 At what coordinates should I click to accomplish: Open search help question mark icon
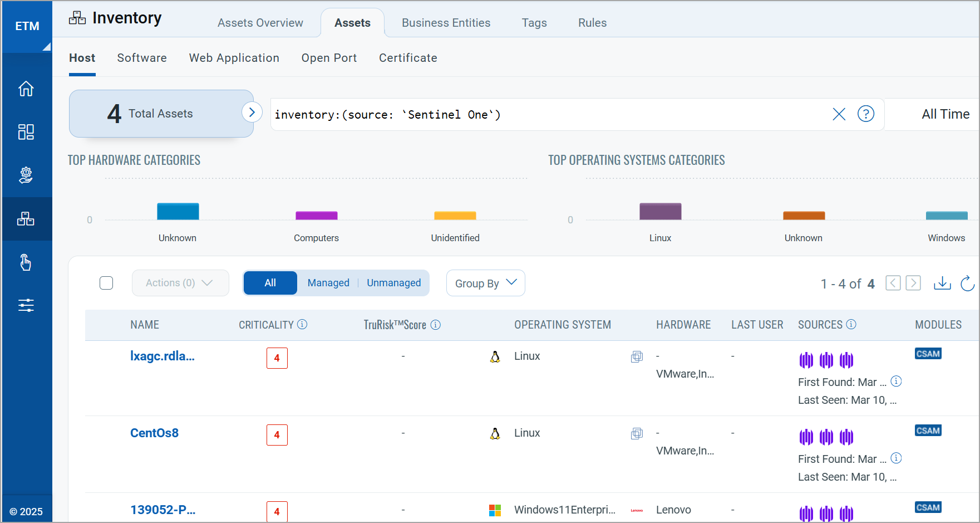[865, 114]
